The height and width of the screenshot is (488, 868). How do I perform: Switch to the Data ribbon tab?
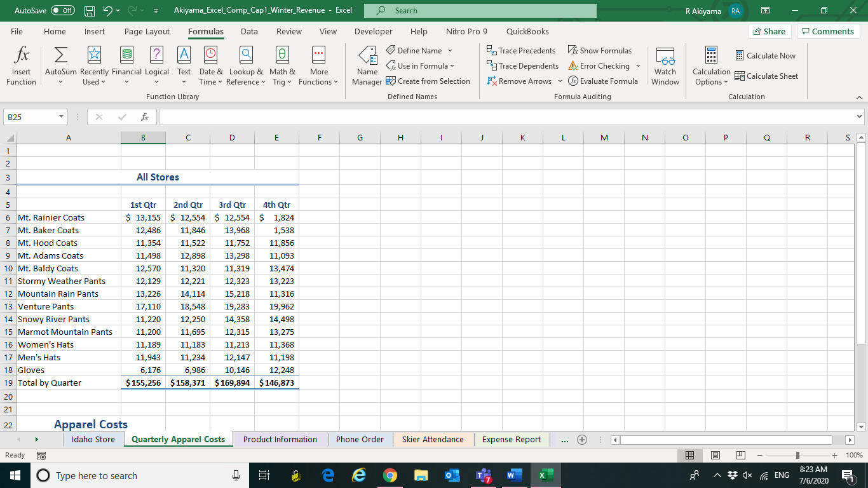coord(249,31)
